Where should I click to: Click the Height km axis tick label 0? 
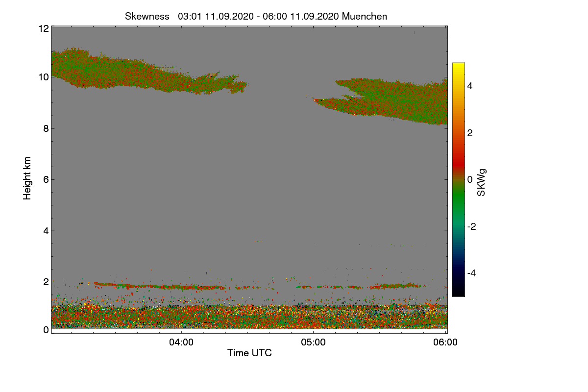tap(46, 330)
